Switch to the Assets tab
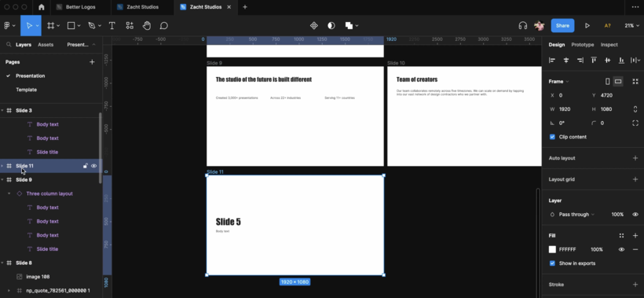 click(x=46, y=44)
